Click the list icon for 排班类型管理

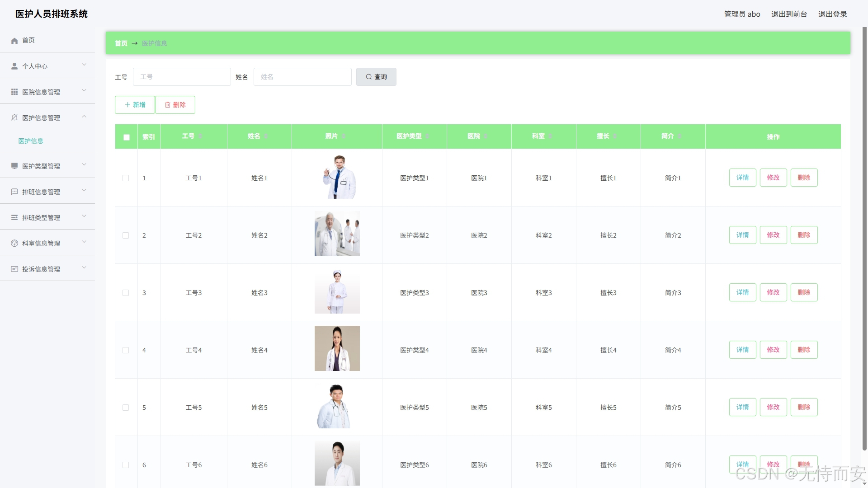[14, 217]
